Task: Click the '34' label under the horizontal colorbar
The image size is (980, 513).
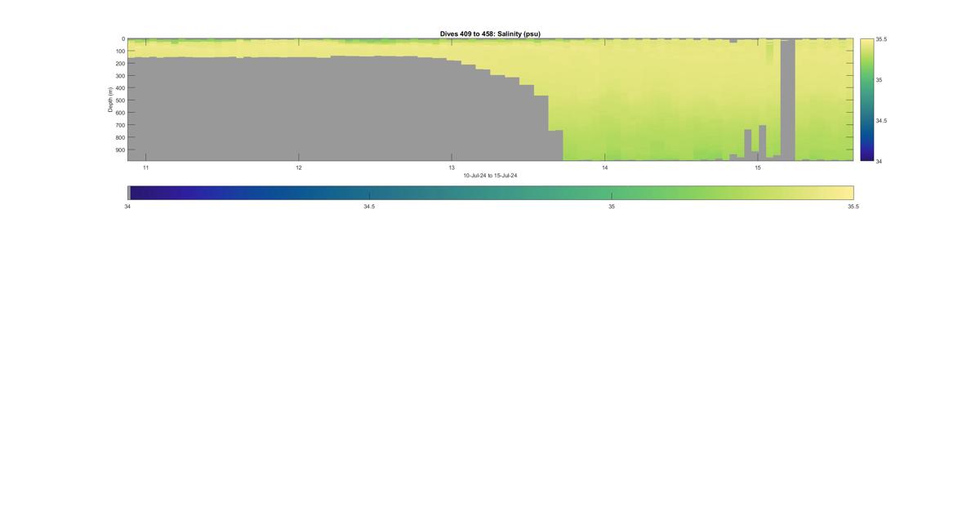Action: (x=127, y=207)
